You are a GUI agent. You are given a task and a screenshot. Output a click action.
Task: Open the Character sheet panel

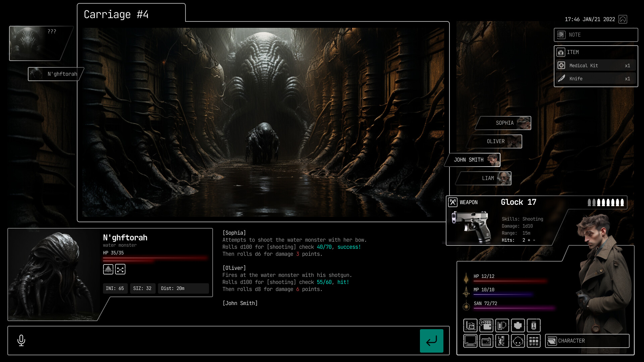click(x=587, y=341)
